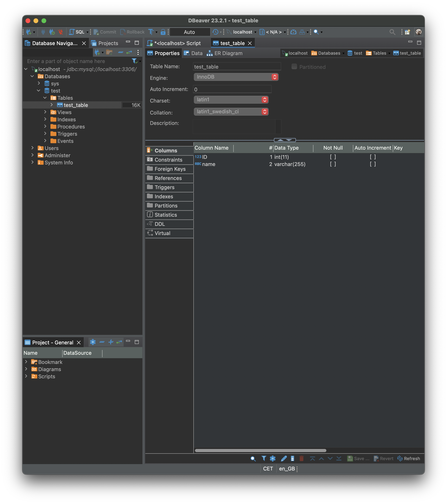The width and height of the screenshot is (447, 504).
Task: Click new connection icon in Database Navigator toolbar
Action: coord(97,52)
